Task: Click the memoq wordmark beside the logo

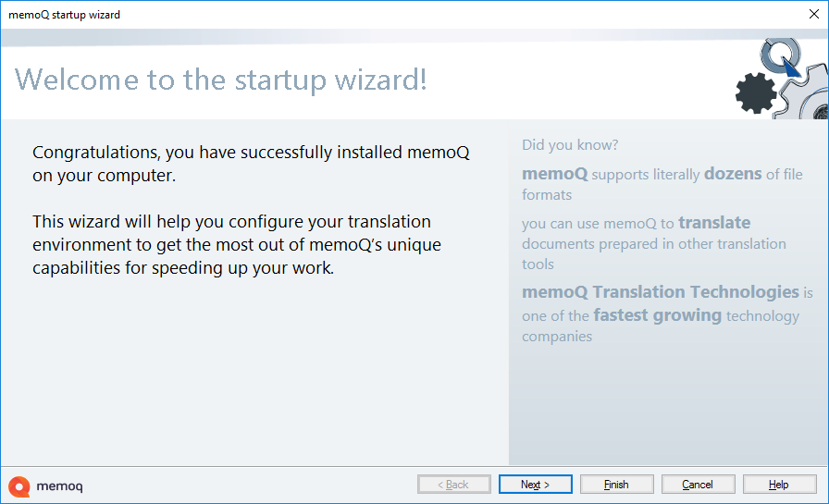Action: point(60,486)
